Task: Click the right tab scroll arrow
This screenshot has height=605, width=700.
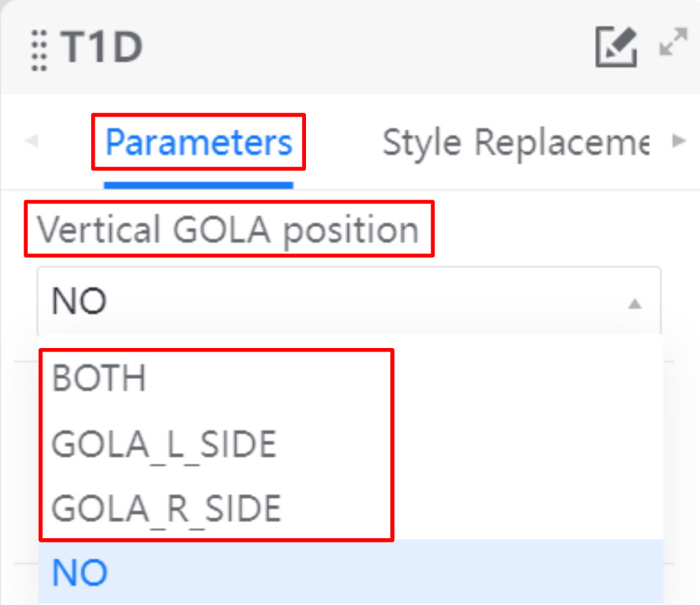Action: pyautogui.click(x=679, y=141)
